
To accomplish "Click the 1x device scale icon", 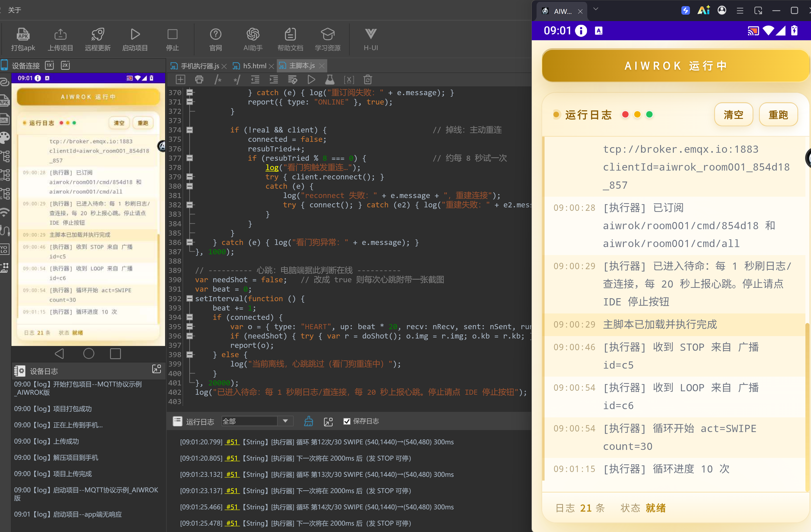I will (x=49, y=65).
